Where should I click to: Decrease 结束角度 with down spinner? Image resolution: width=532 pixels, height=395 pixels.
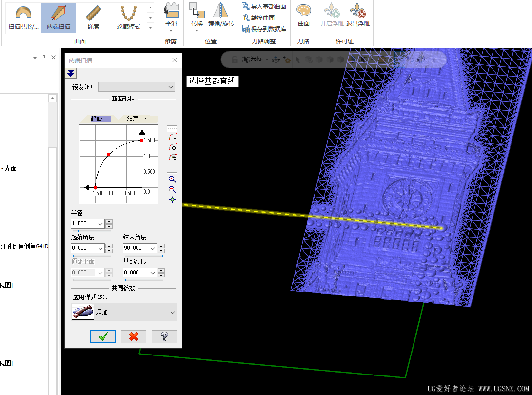click(x=161, y=251)
